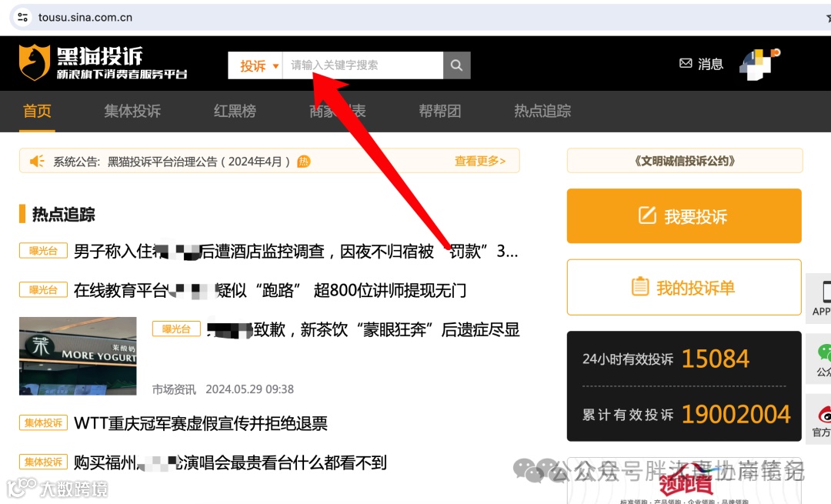This screenshot has height=504, width=831.
Task: Click the 曝光台 tag beside hotel headline
Action: coord(43,251)
